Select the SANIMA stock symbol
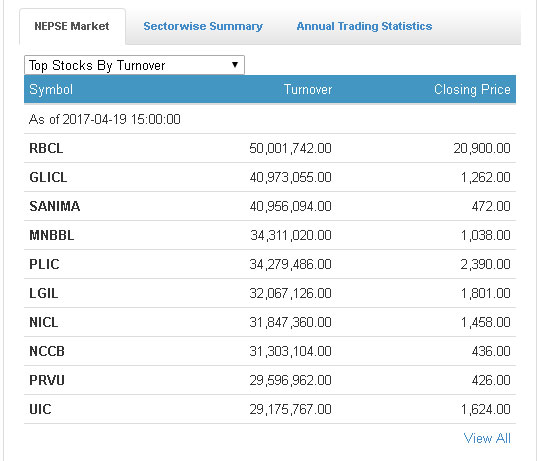 pos(55,206)
